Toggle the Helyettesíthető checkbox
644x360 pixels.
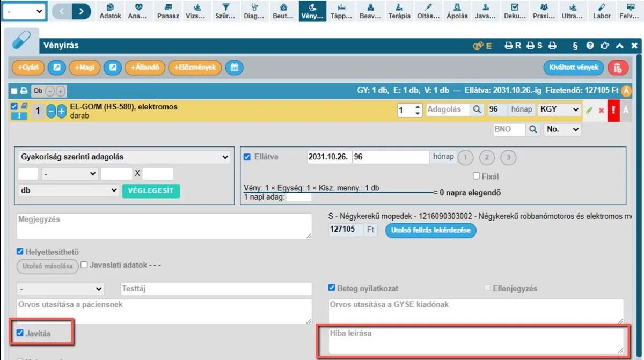tap(20, 252)
